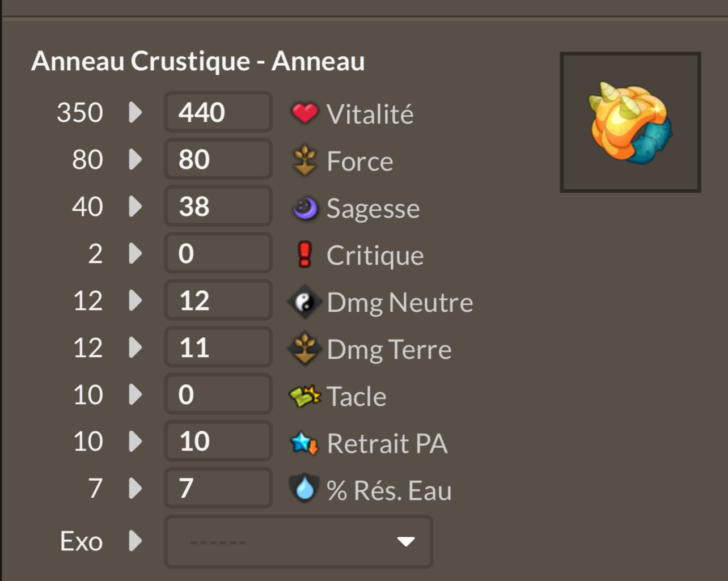Click the Vitalité value field showing 440
Viewport: 728px width, 581px height.
[218, 112]
